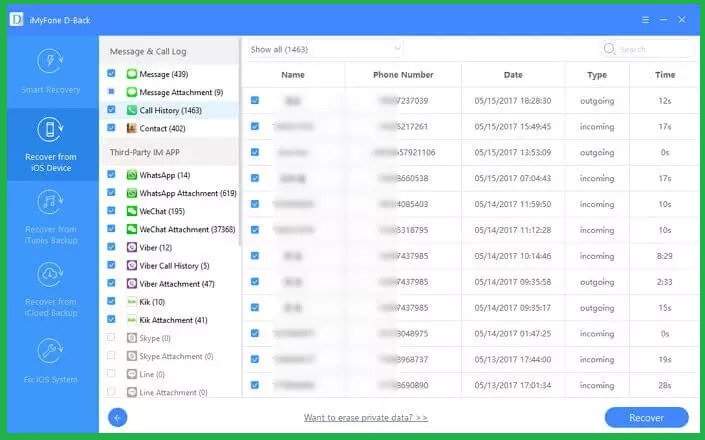
Task: Click phone number ending 57921106
Action: [404, 152]
